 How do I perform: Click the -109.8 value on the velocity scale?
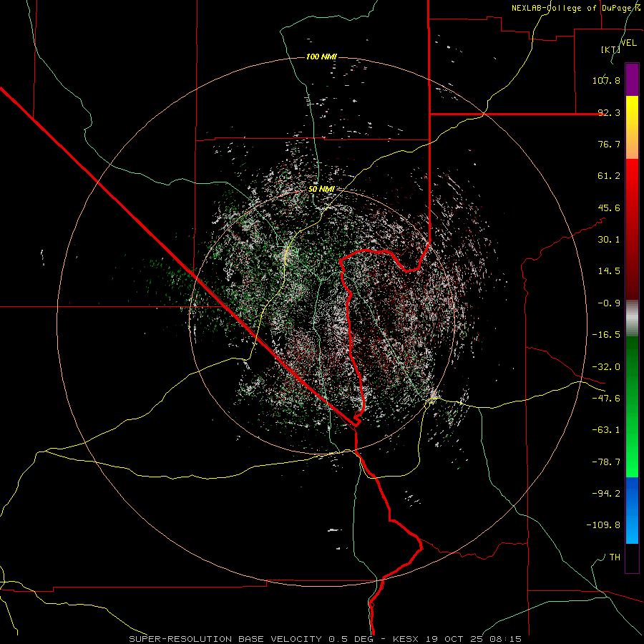[x=603, y=525]
